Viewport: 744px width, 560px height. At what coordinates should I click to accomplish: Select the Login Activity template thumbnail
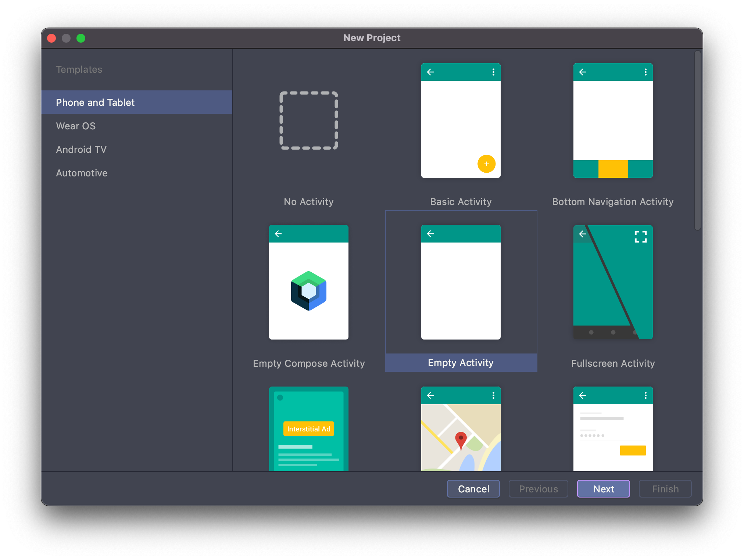pyautogui.click(x=613, y=428)
